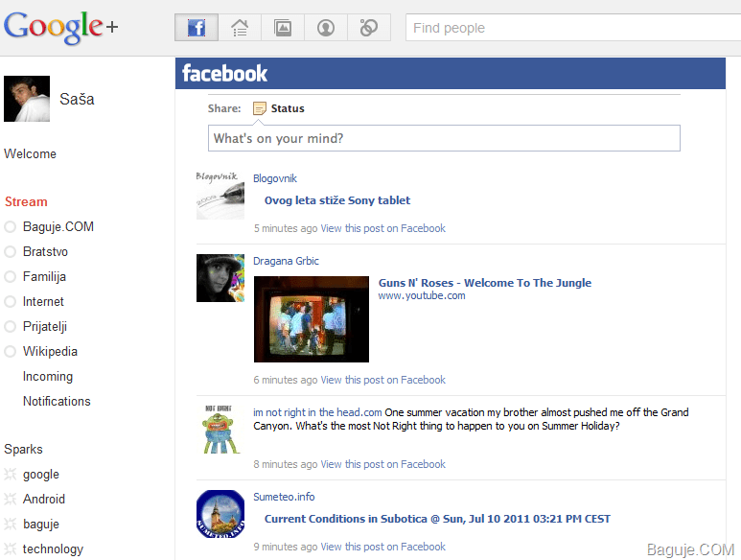Click the Prijatelji circle label

point(45,327)
